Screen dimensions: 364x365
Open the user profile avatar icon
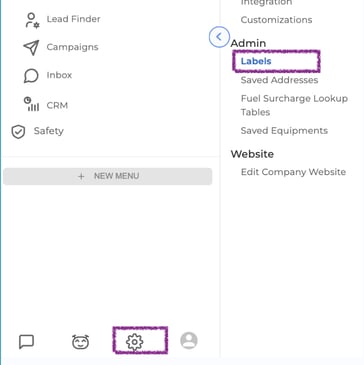(189, 340)
